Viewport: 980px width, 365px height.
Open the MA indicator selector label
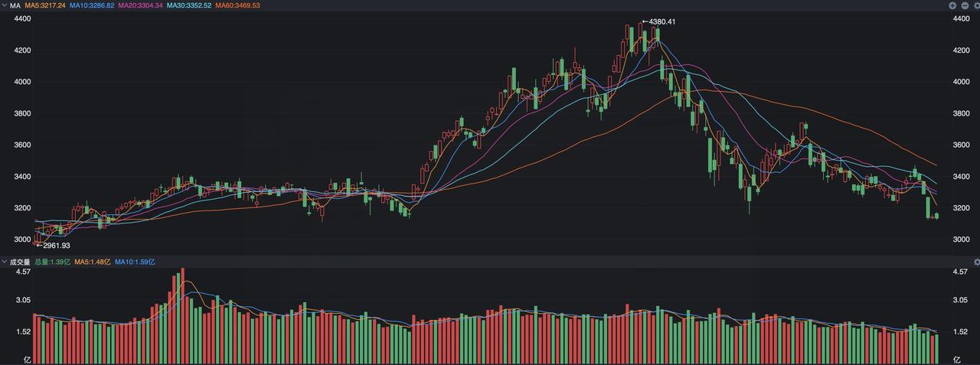15,5
